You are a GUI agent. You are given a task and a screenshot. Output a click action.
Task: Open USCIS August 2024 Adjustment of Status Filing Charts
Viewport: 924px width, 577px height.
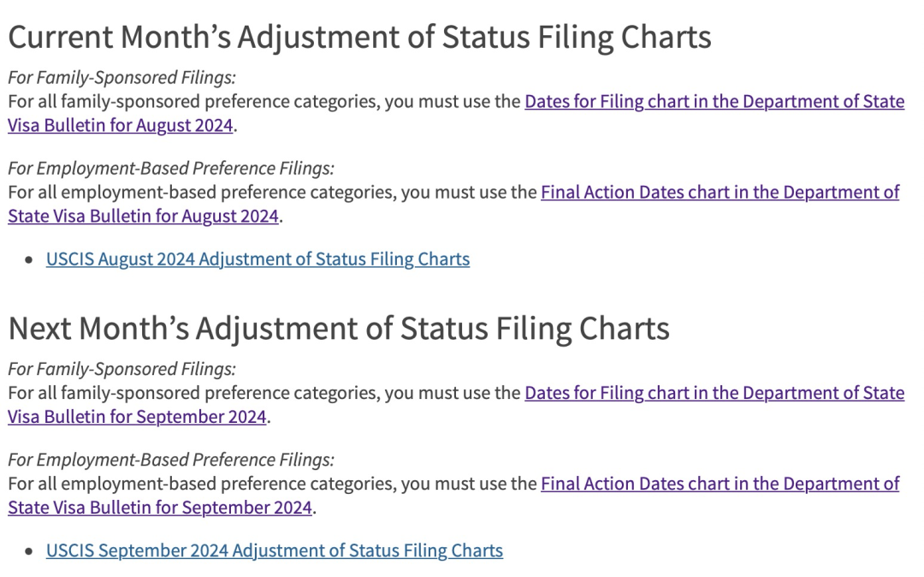[x=258, y=259]
